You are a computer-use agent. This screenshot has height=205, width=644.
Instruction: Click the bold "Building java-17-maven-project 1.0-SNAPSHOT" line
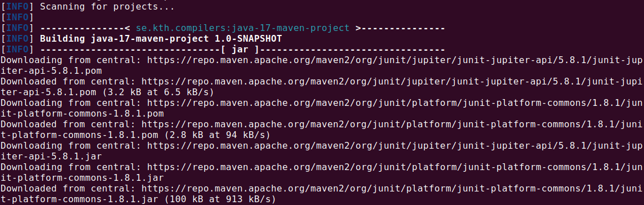161,39
